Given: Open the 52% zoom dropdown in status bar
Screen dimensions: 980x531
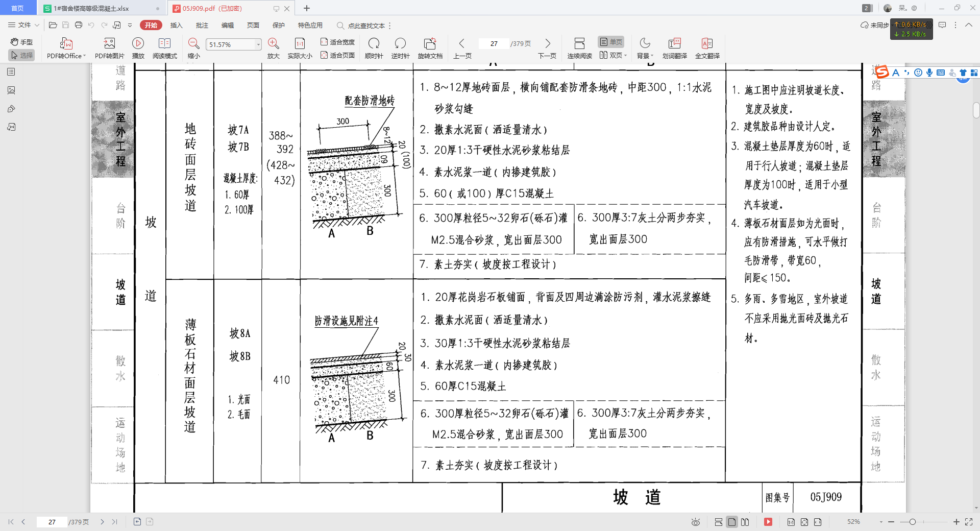Looking at the screenshot, I should 881,522.
